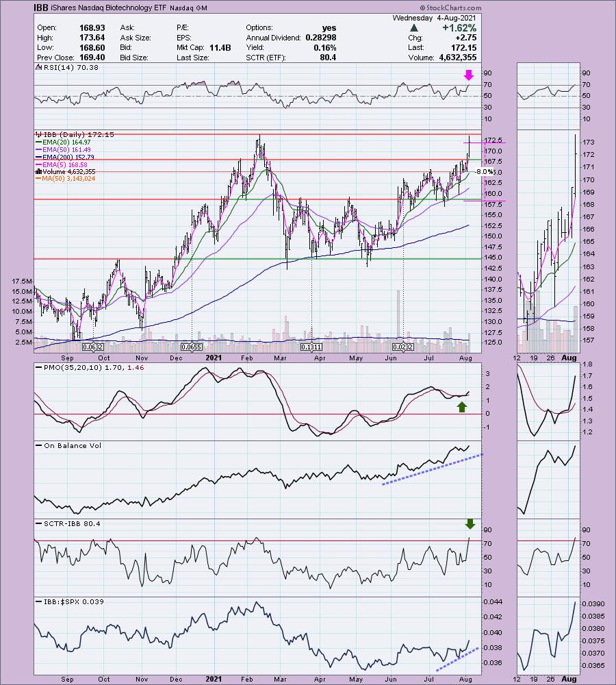Click the Annual Dividend value 0.28298
This screenshot has width=616, height=685.
[321, 38]
